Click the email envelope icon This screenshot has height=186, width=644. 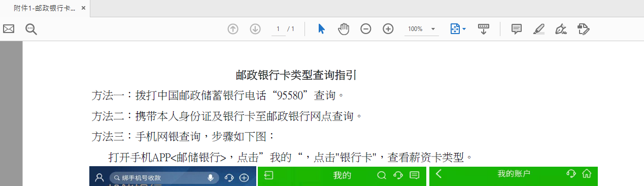pos(9,29)
